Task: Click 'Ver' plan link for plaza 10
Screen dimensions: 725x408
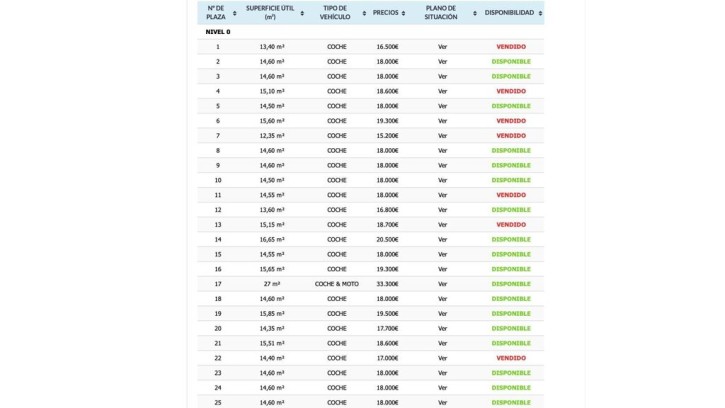Action: click(x=442, y=180)
